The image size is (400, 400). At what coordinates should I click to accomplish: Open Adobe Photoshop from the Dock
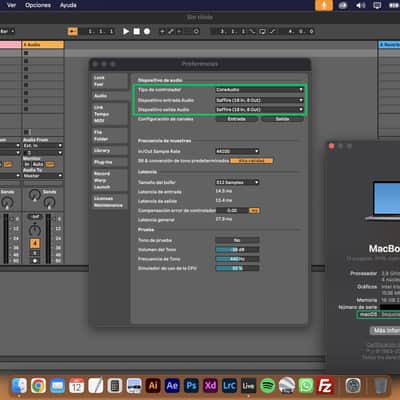pos(191,386)
